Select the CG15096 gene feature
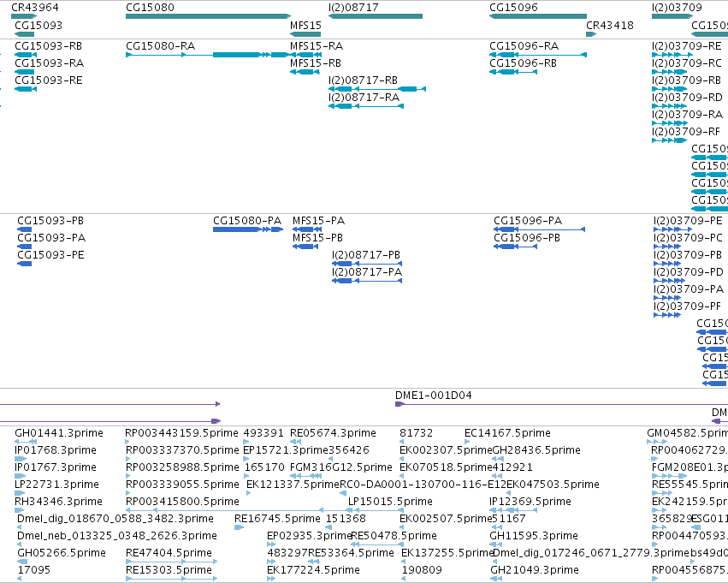 coord(537,16)
